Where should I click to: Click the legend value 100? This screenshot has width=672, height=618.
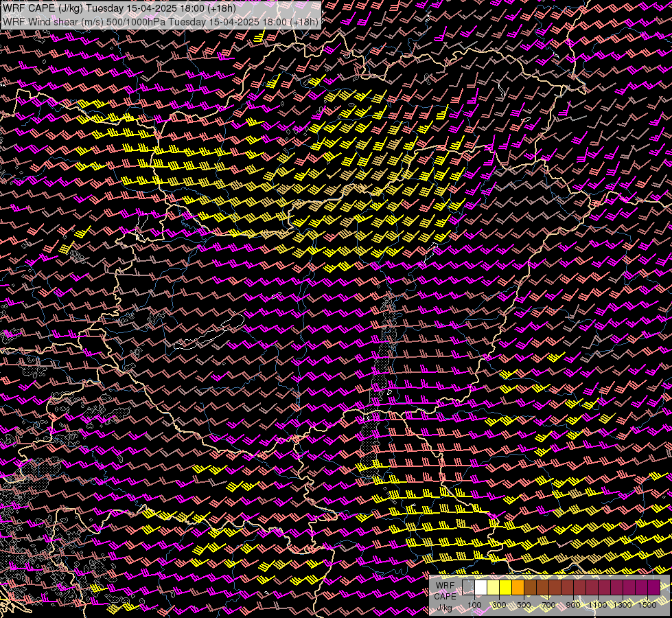tap(474, 605)
